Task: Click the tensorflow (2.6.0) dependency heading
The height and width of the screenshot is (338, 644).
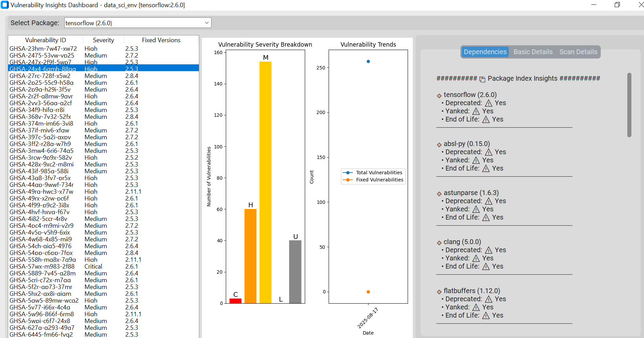Action: [x=470, y=95]
